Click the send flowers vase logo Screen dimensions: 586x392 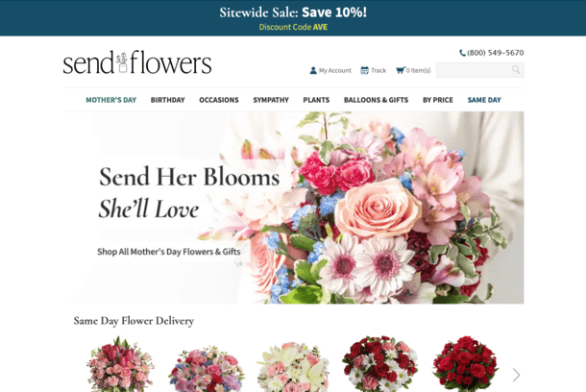[x=137, y=62]
